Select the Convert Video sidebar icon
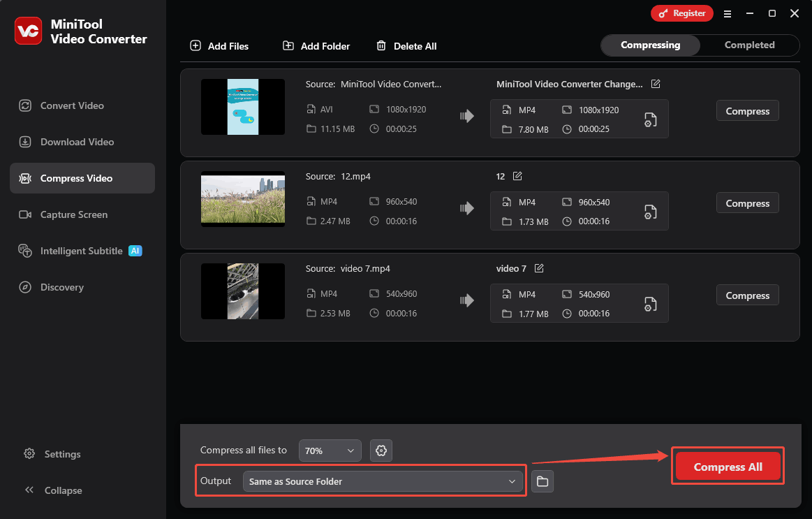The width and height of the screenshot is (812, 519). tap(25, 105)
